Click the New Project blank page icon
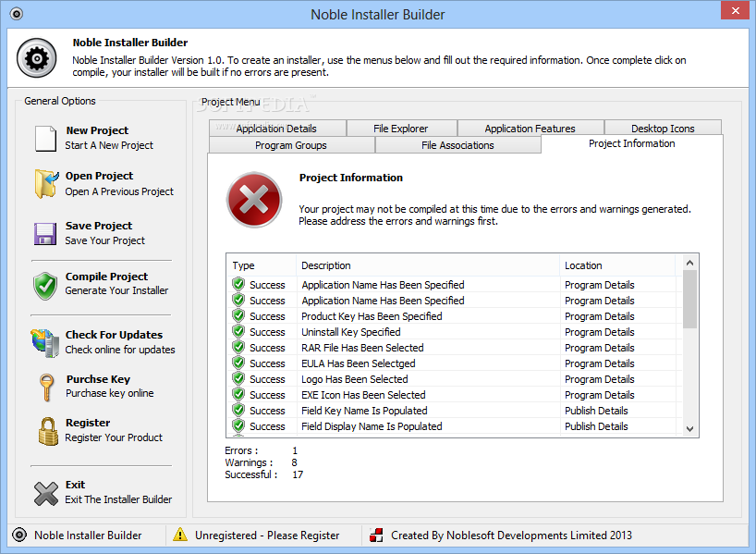756x554 pixels. [46, 139]
